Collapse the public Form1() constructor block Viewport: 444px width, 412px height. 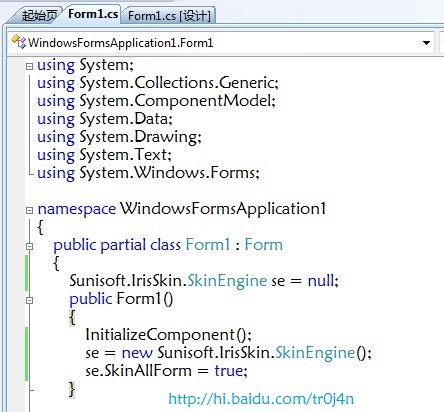(x=30, y=300)
